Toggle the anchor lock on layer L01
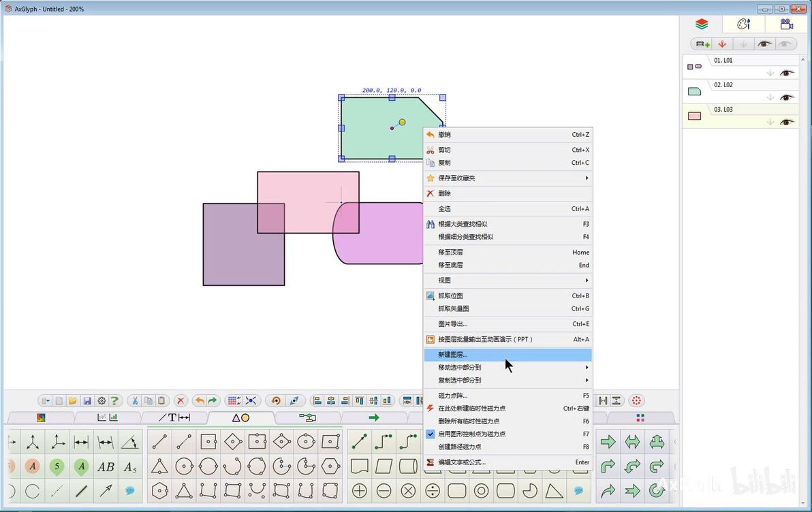812x512 pixels. point(770,73)
